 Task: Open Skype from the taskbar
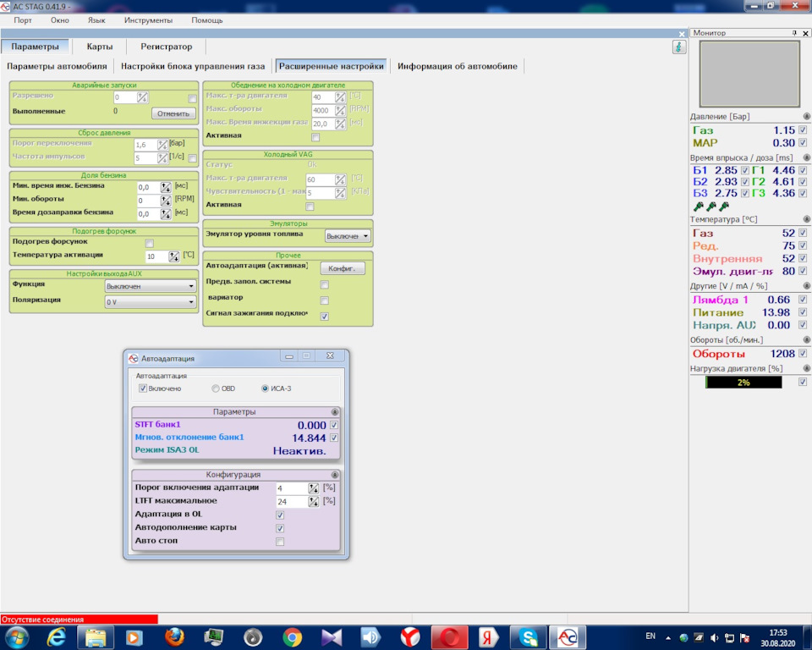click(528, 637)
